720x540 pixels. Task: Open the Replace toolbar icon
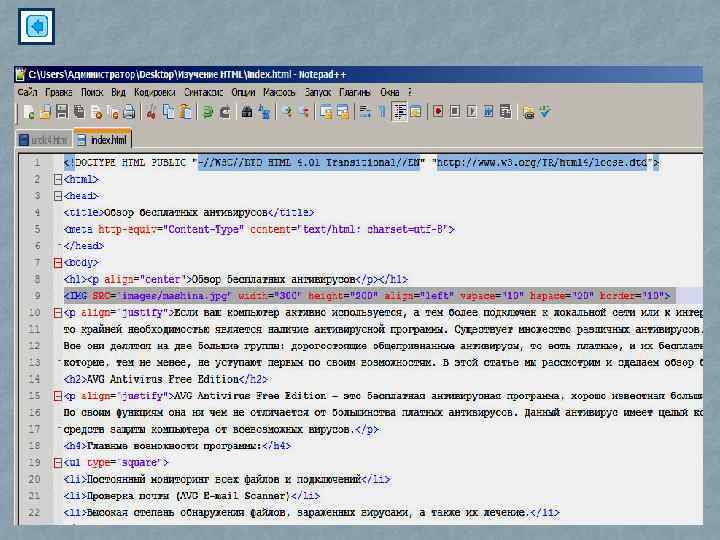(264, 112)
